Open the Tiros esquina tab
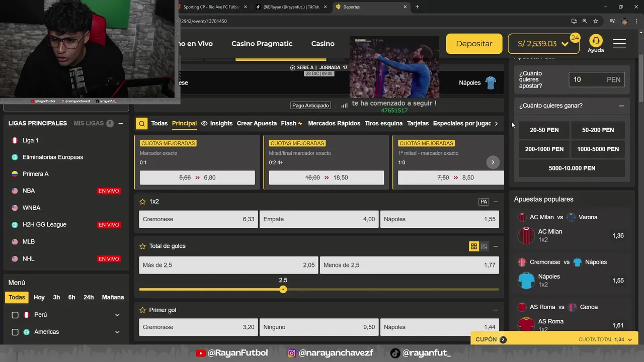This screenshot has width=644, height=362. [383, 123]
